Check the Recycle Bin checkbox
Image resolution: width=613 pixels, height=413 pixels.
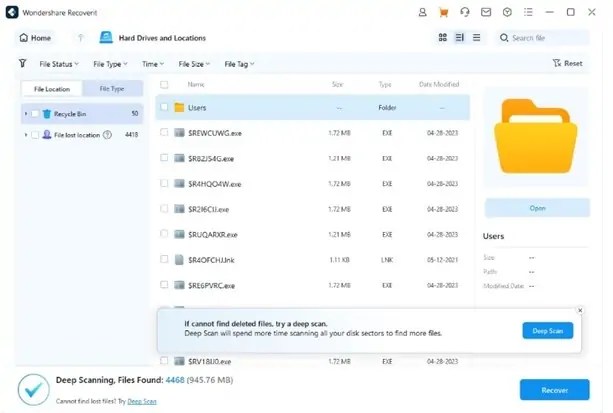coord(35,114)
